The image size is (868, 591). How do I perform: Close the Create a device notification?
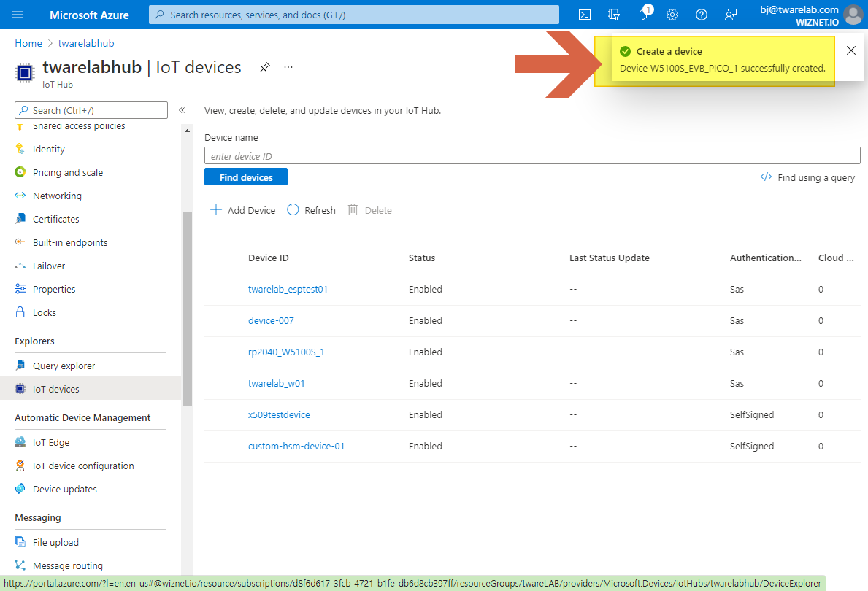point(850,50)
